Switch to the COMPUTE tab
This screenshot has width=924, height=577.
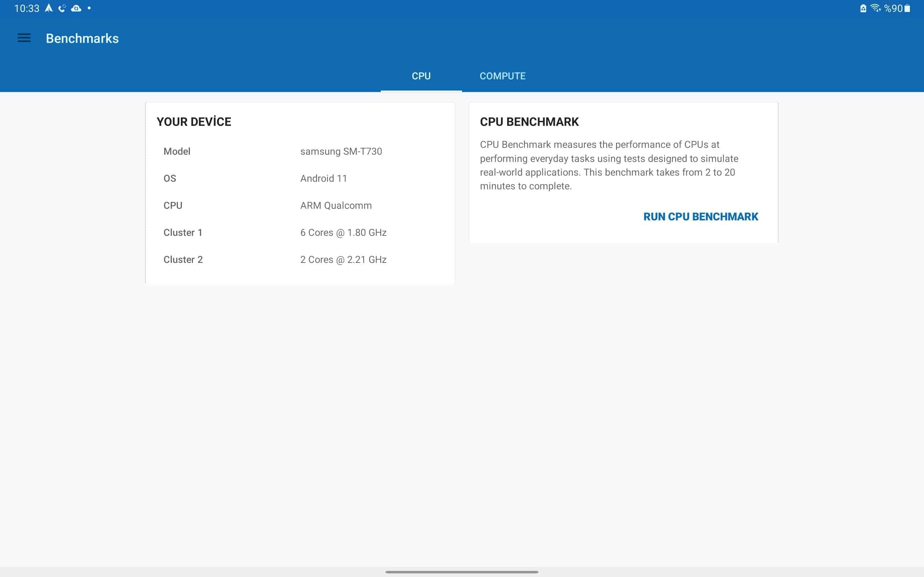tap(502, 76)
